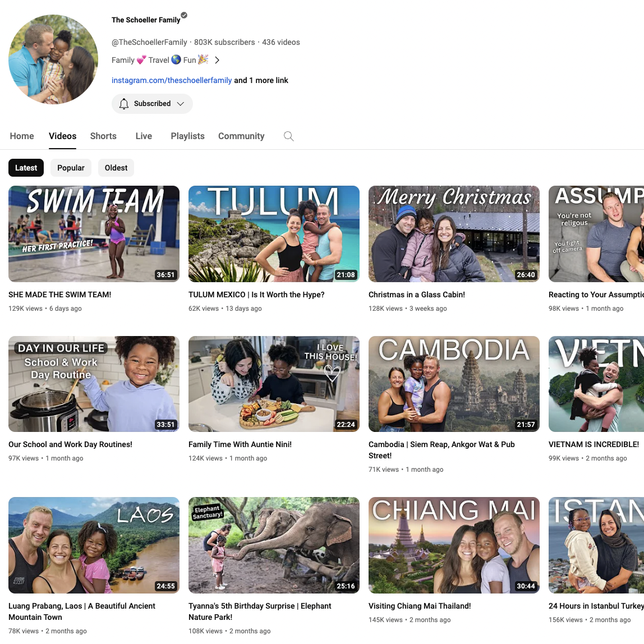Click the notification bell icon
This screenshot has width=644, height=644.
click(123, 104)
